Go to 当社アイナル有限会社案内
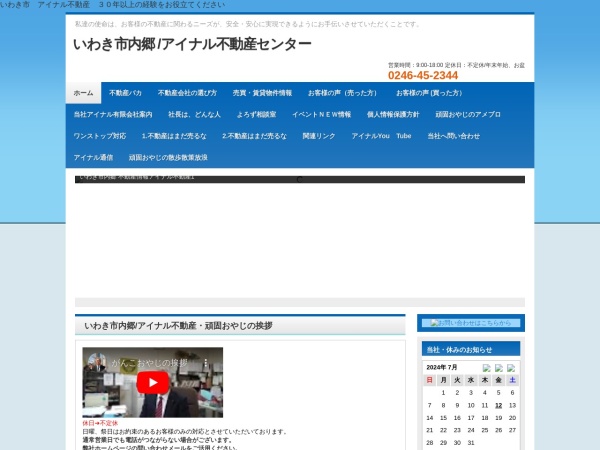This screenshot has height=450, width=600. (113, 114)
